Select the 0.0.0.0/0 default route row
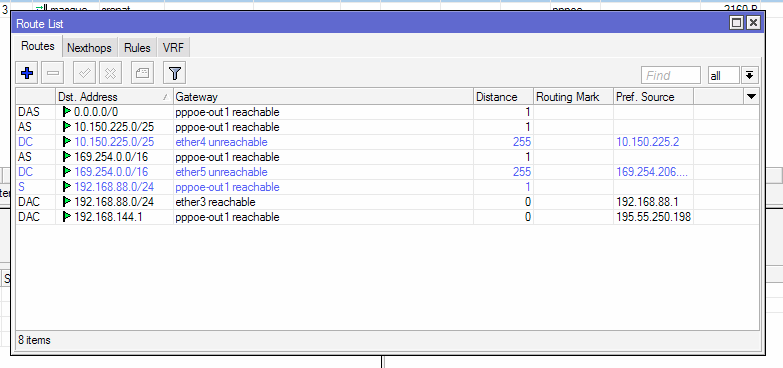 tap(387, 112)
